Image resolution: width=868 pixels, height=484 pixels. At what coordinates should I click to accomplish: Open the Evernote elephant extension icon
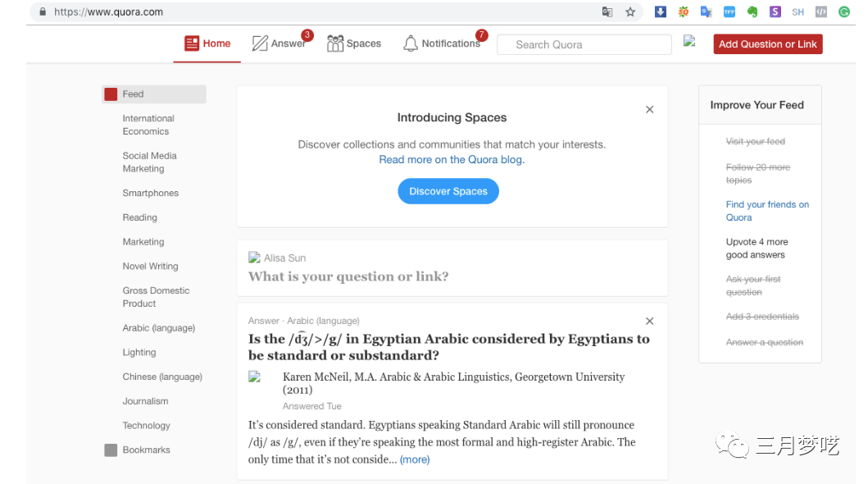752,12
